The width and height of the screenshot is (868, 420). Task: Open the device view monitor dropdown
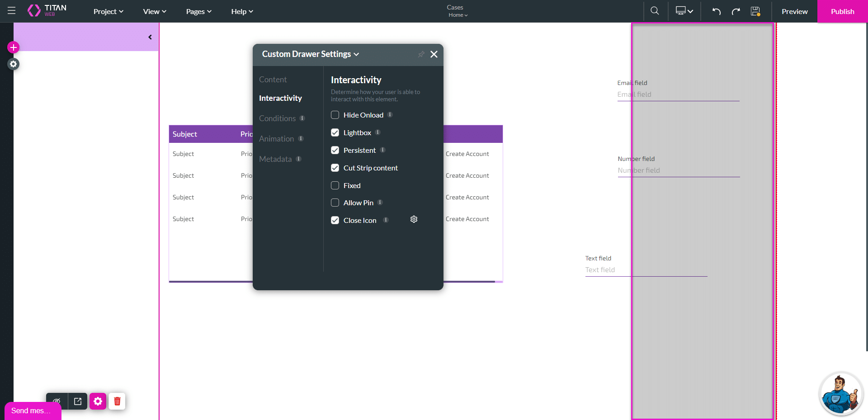pos(684,11)
